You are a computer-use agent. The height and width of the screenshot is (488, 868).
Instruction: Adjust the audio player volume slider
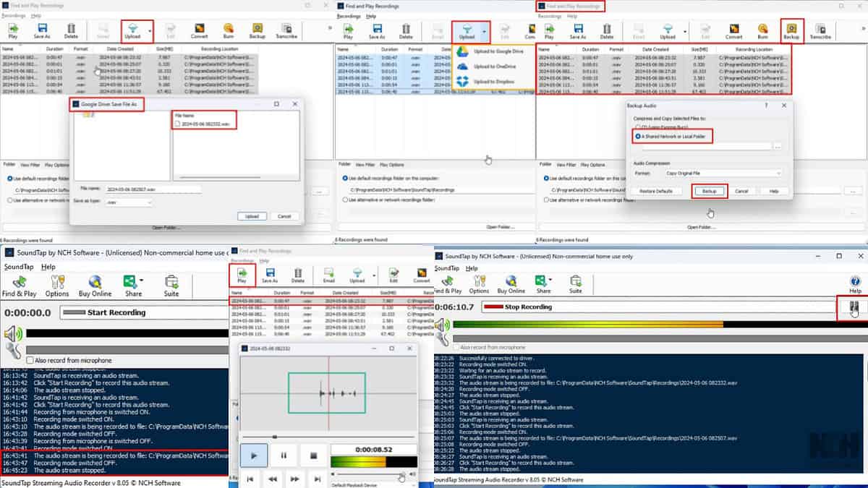(x=401, y=476)
